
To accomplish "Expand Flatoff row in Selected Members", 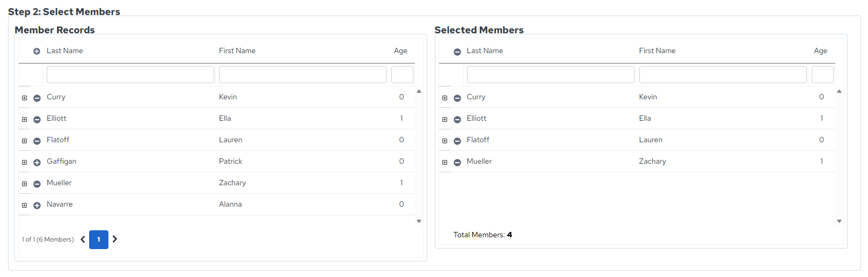I will tap(444, 141).
